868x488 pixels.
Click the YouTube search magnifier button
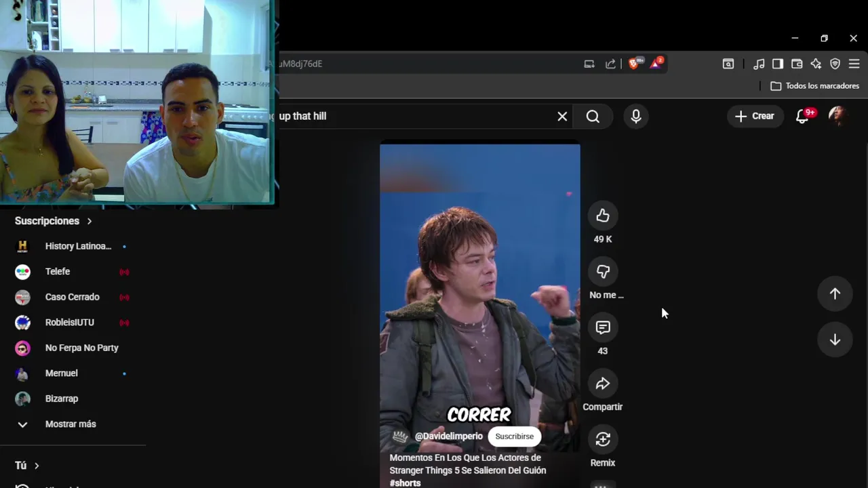[593, 117]
